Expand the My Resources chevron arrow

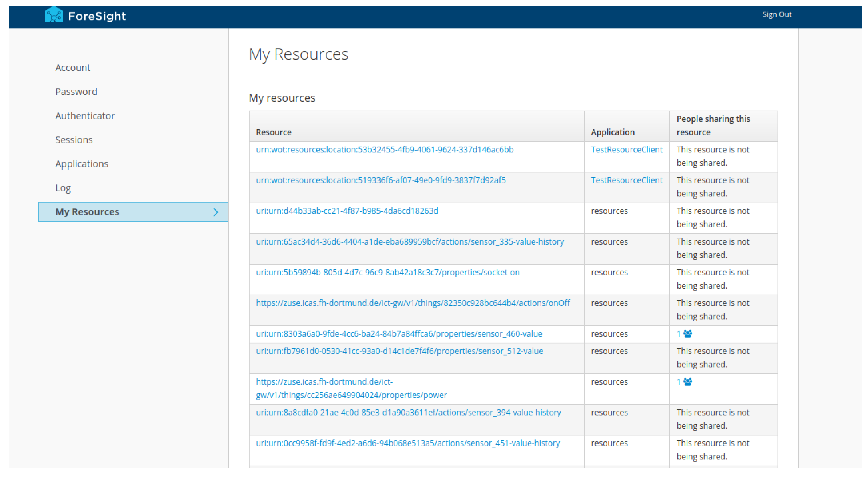click(216, 212)
